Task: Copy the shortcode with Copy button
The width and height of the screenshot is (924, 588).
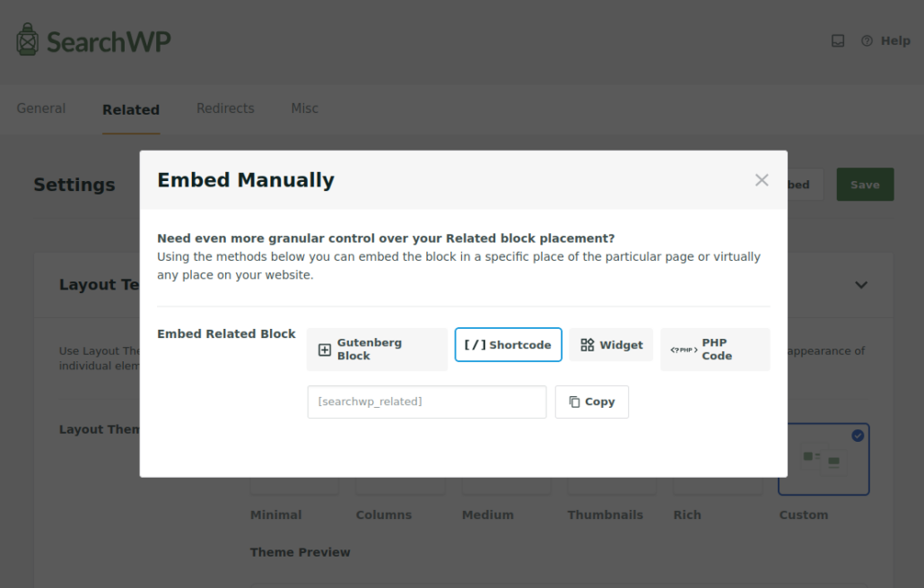Action: click(591, 402)
